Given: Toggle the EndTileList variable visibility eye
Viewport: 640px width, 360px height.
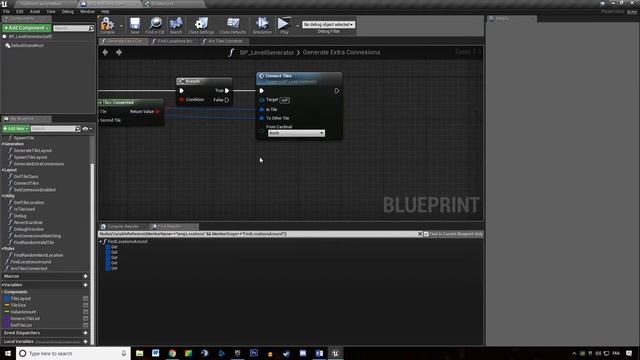Looking at the screenshot, I should point(85,325).
